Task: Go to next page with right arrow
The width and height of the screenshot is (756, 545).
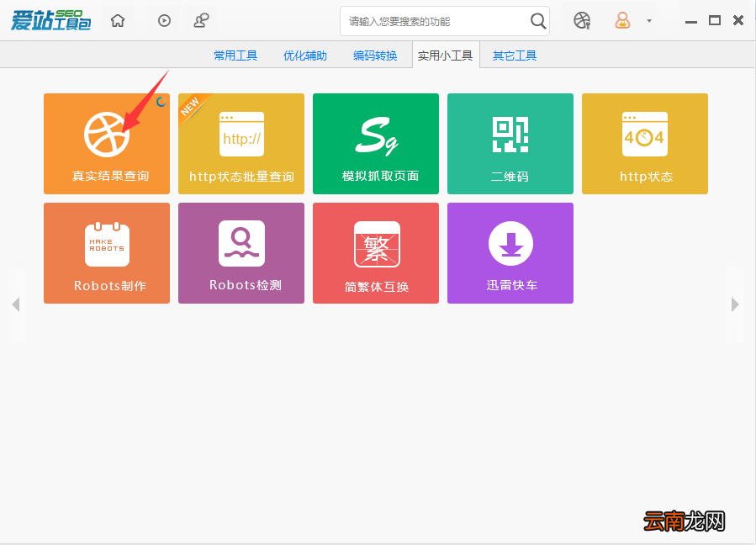Action: 735,304
